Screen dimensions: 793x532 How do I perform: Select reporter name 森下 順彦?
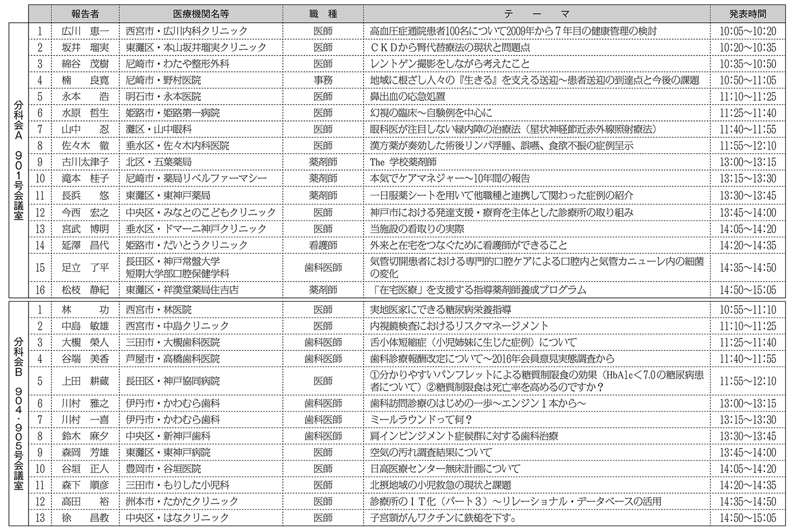point(85,486)
